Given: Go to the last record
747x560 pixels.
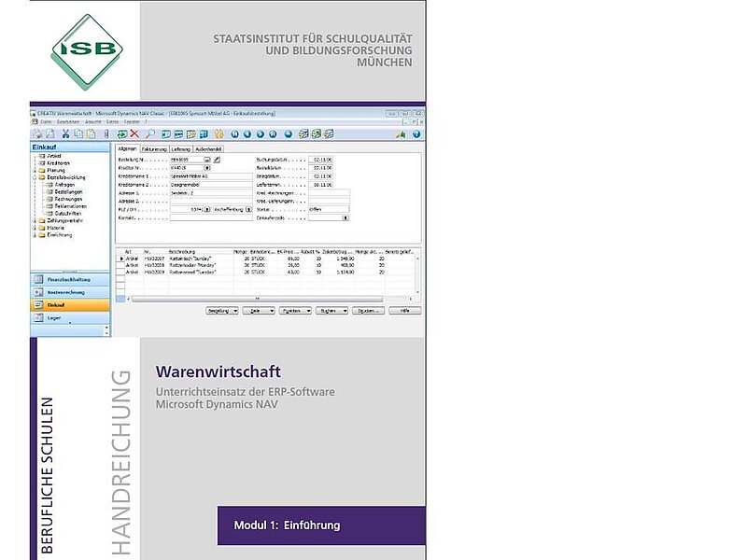Looking at the screenshot, I should point(273,134).
